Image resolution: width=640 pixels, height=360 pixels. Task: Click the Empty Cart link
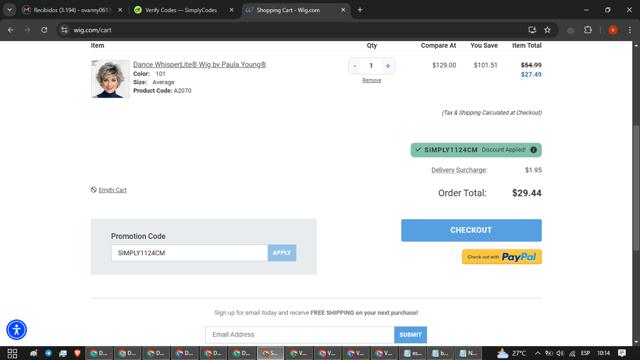[112, 190]
